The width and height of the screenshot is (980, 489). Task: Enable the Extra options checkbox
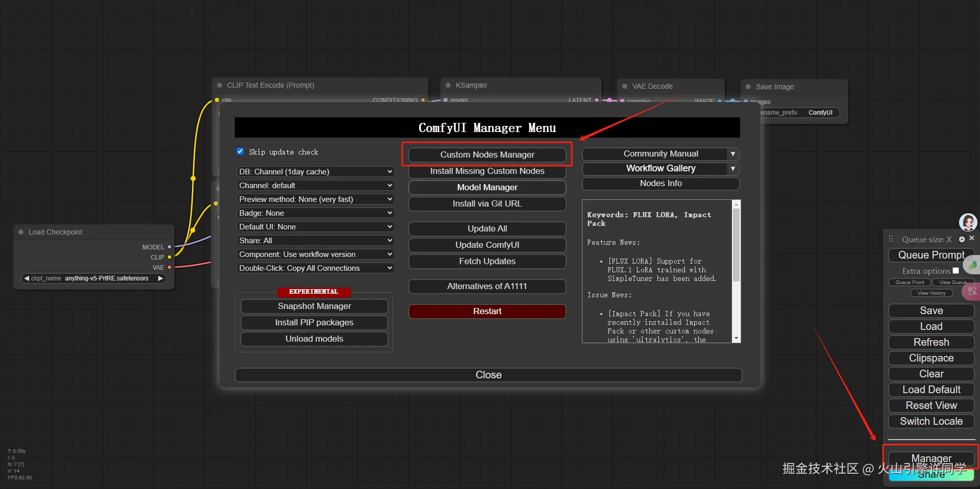[955, 271]
